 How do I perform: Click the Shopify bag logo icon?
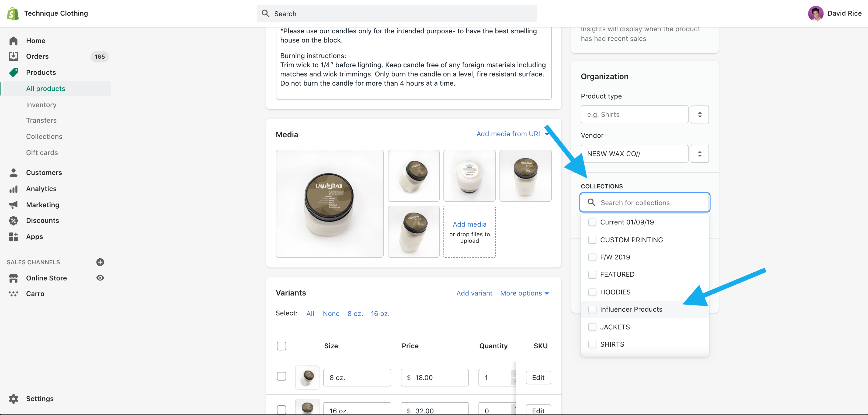coord(13,13)
